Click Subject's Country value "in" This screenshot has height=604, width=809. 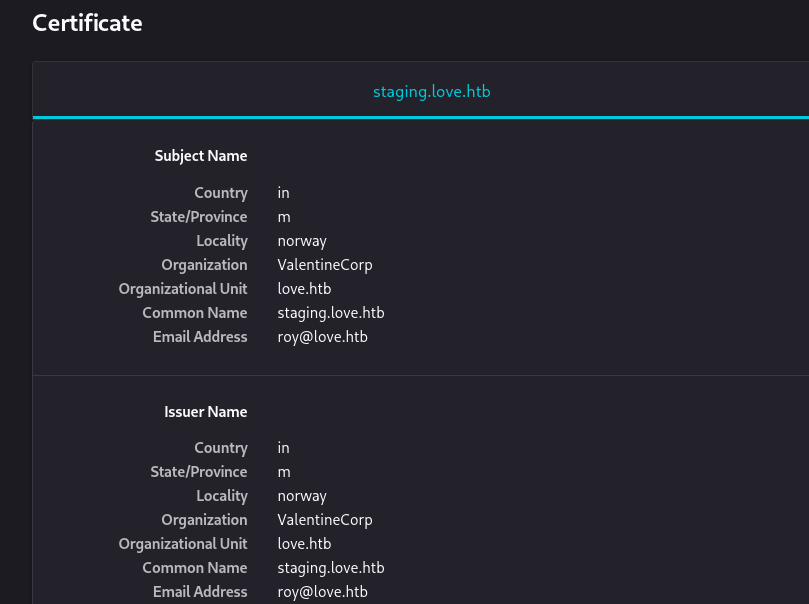tap(284, 193)
